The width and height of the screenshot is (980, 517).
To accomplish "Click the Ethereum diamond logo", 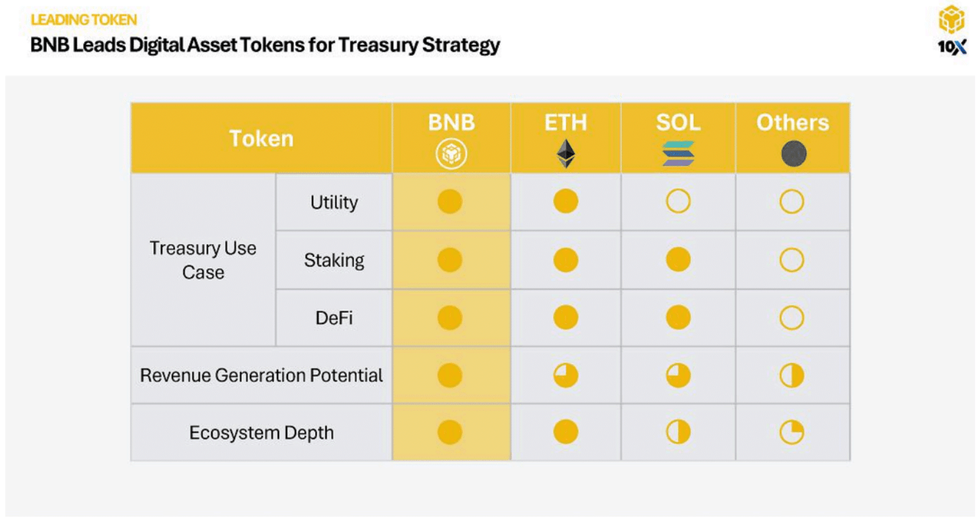I will pyautogui.click(x=566, y=154).
